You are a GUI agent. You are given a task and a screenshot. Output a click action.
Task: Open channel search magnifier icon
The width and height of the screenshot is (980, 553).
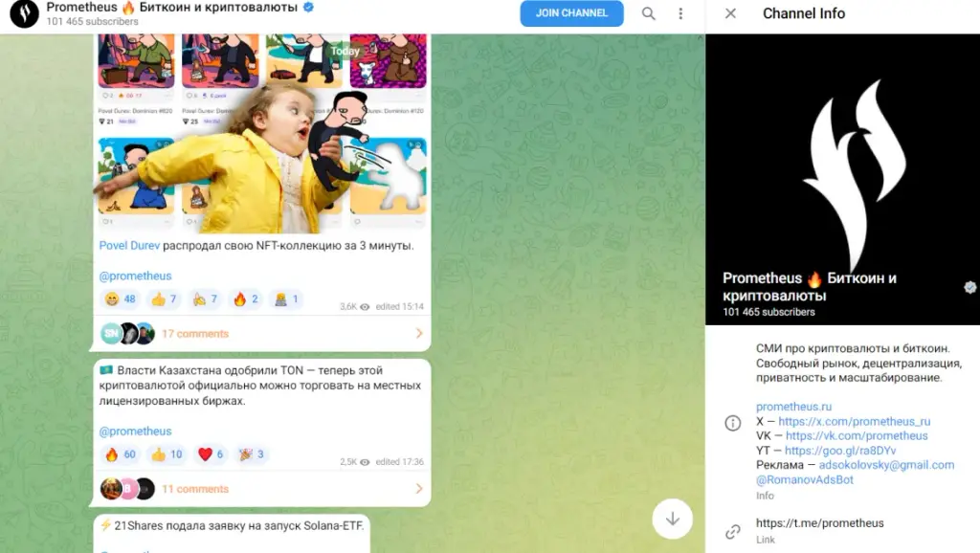648,13
